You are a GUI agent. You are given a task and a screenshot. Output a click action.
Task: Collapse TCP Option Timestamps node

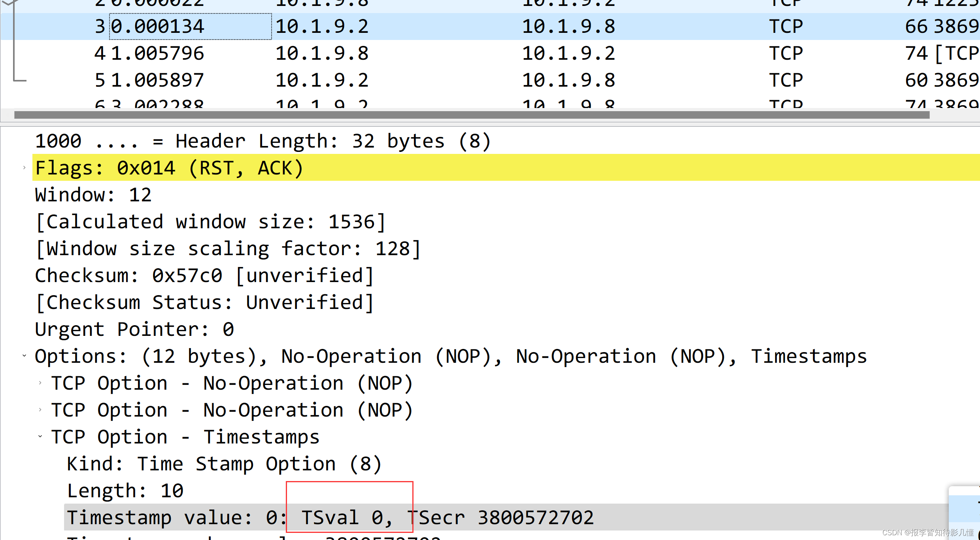tap(40, 437)
